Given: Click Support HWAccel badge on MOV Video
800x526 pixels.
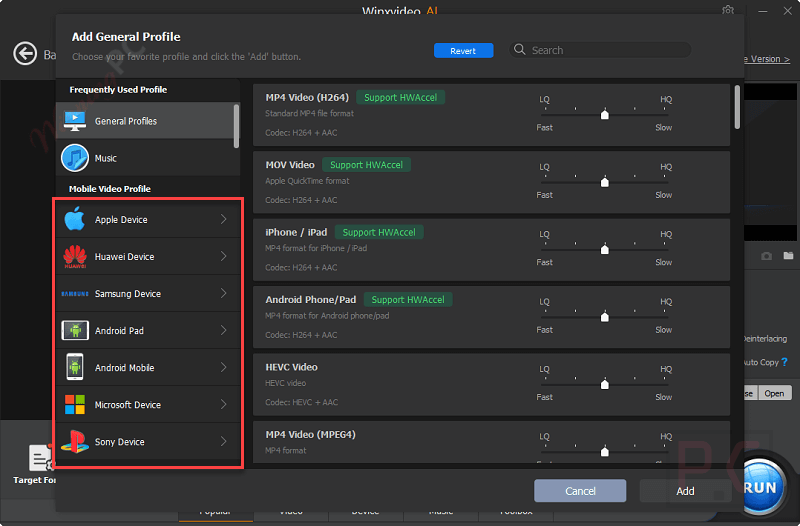Looking at the screenshot, I should [366, 165].
